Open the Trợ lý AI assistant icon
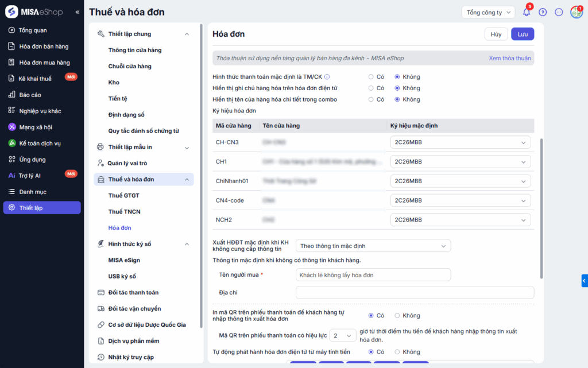The width and height of the screenshot is (588, 368). (11, 176)
